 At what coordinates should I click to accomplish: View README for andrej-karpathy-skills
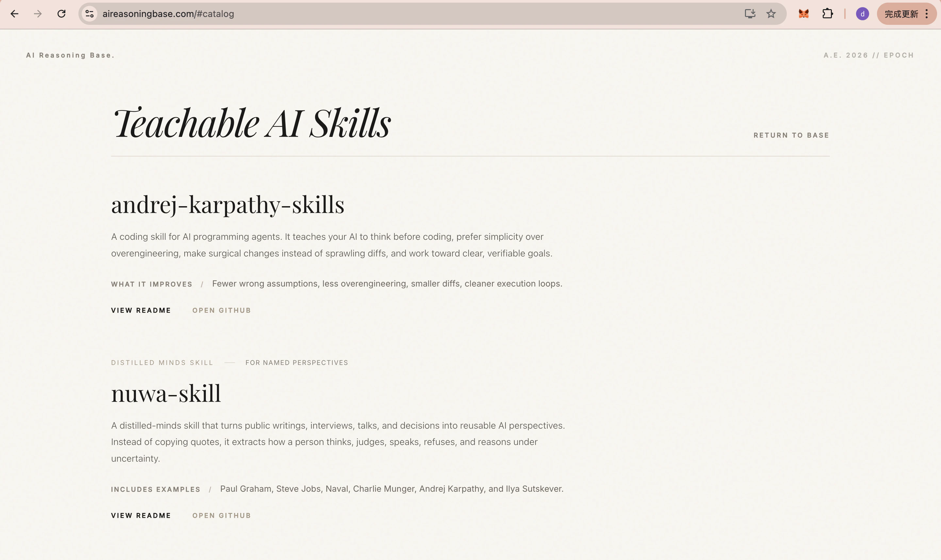141,310
